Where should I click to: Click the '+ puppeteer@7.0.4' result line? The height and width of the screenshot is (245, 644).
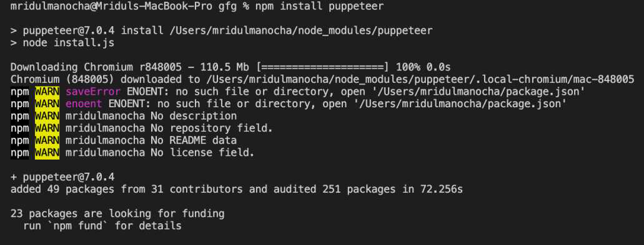pyautogui.click(x=62, y=177)
